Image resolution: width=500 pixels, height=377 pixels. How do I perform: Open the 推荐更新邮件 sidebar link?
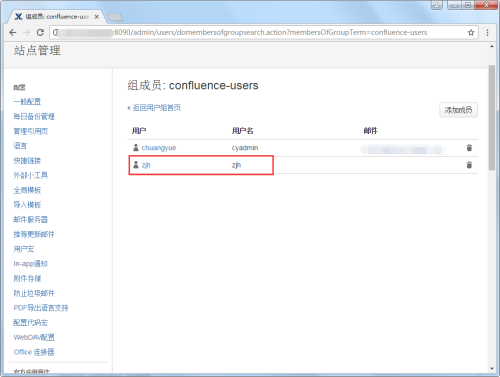[x=34, y=234]
